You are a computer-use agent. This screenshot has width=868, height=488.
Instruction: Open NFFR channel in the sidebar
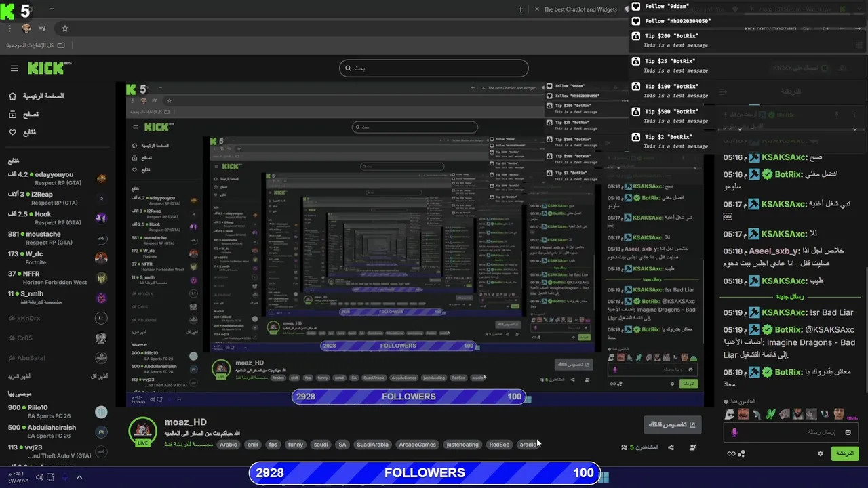coord(57,278)
